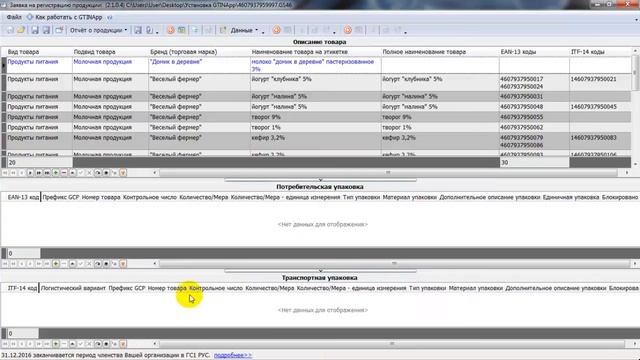Add a record in consumer packaging navigator
640x360 pixels.
pos(56,264)
